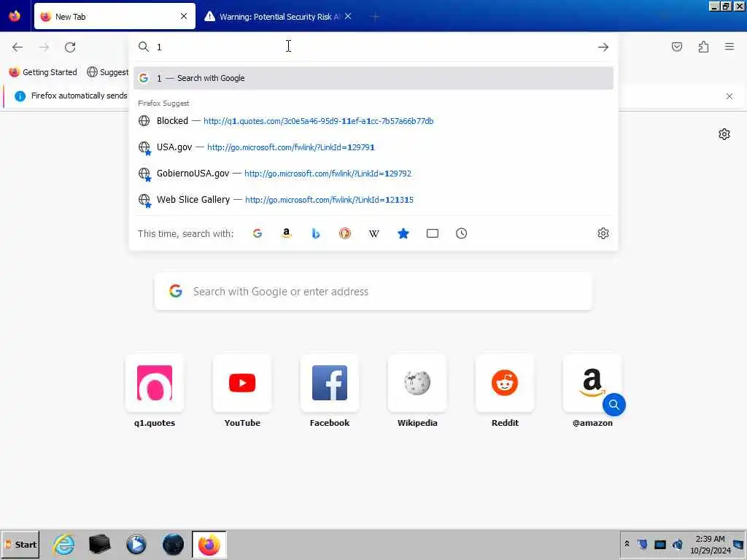Close the New Tab tab
Image resolution: width=747 pixels, height=560 pixels.
[x=184, y=16]
